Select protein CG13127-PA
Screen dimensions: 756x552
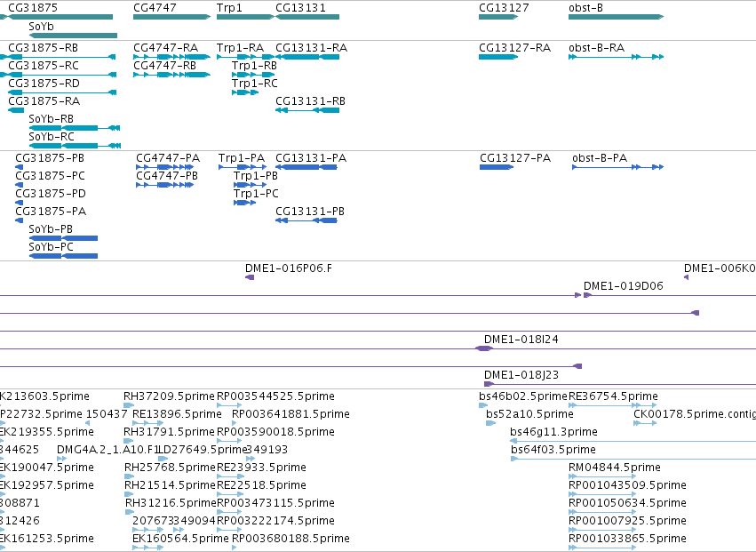(x=497, y=167)
